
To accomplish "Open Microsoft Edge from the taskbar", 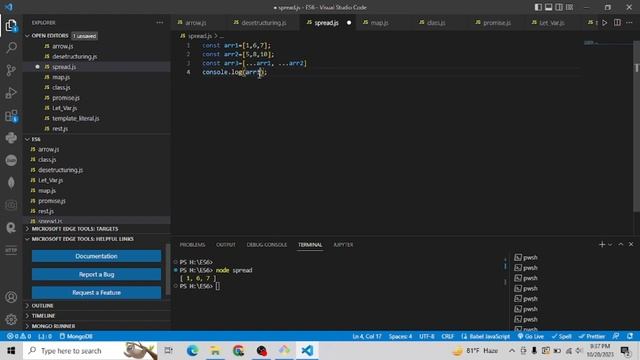I will (192, 351).
